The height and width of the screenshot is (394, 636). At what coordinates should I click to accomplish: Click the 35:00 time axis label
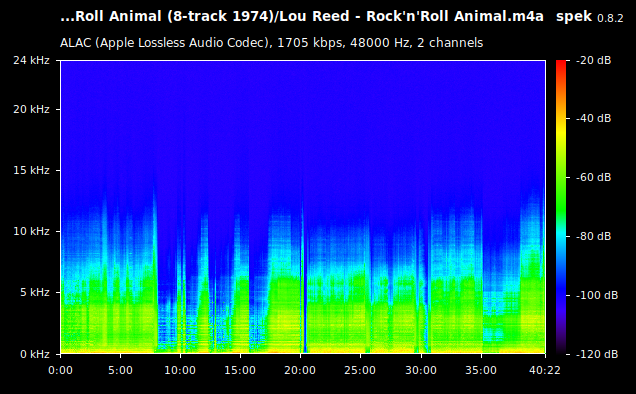(481, 370)
